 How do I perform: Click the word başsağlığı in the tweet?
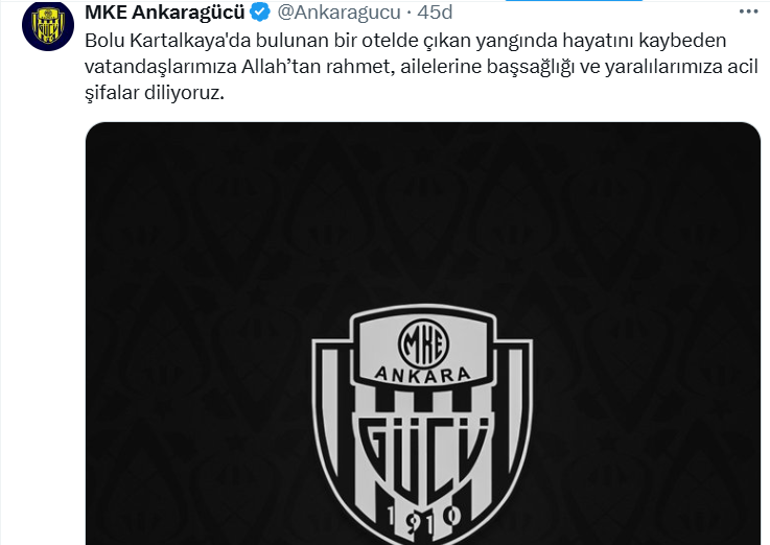[530, 67]
